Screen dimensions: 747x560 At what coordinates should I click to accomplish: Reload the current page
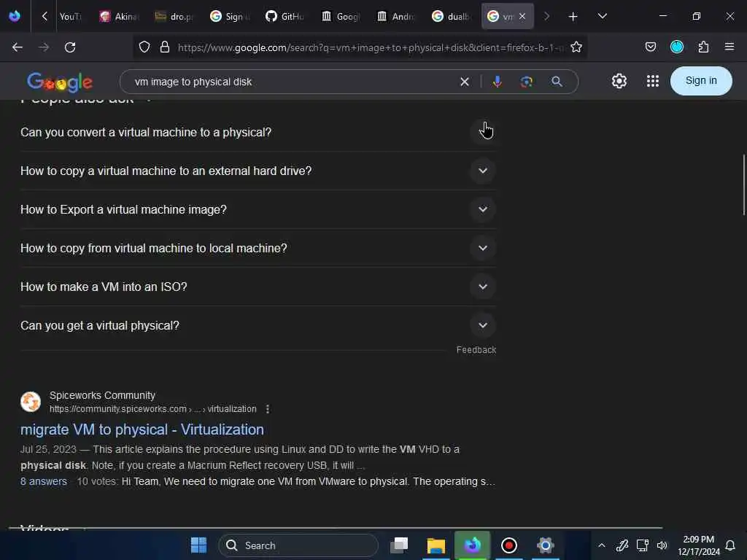(70, 47)
